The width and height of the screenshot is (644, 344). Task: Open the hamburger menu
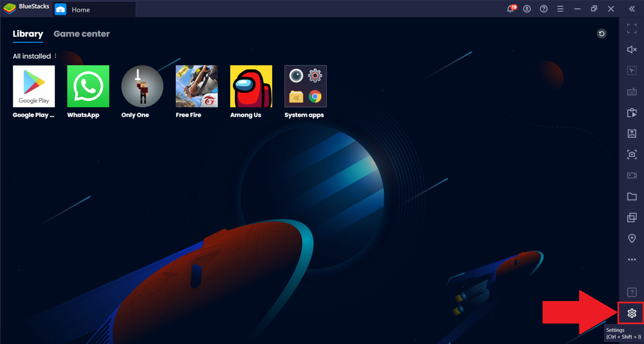coord(560,9)
